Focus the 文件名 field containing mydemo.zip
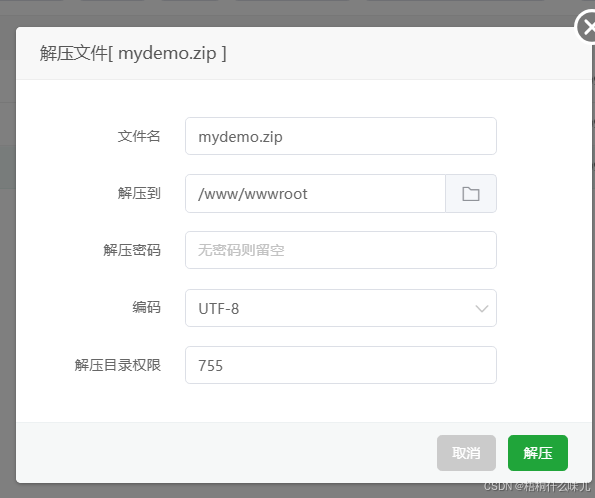The height and width of the screenshot is (498, 595). pyautogui.click(x=341, y=136)
